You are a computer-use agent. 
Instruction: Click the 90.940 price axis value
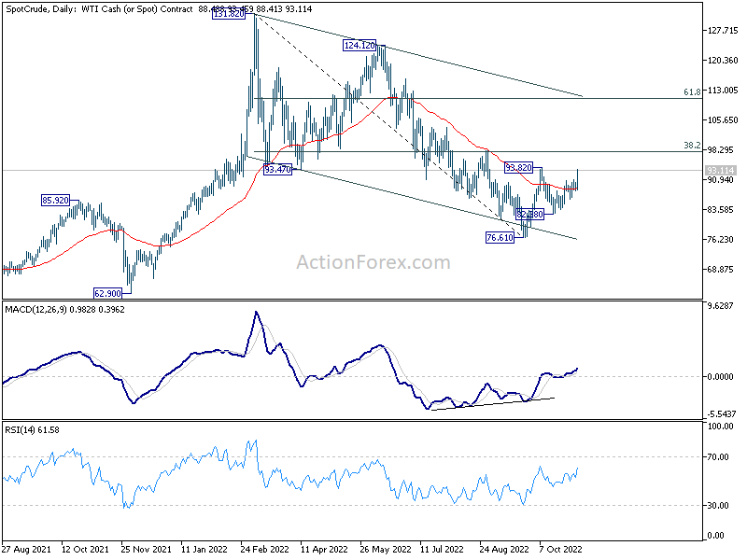pos(721,180)
